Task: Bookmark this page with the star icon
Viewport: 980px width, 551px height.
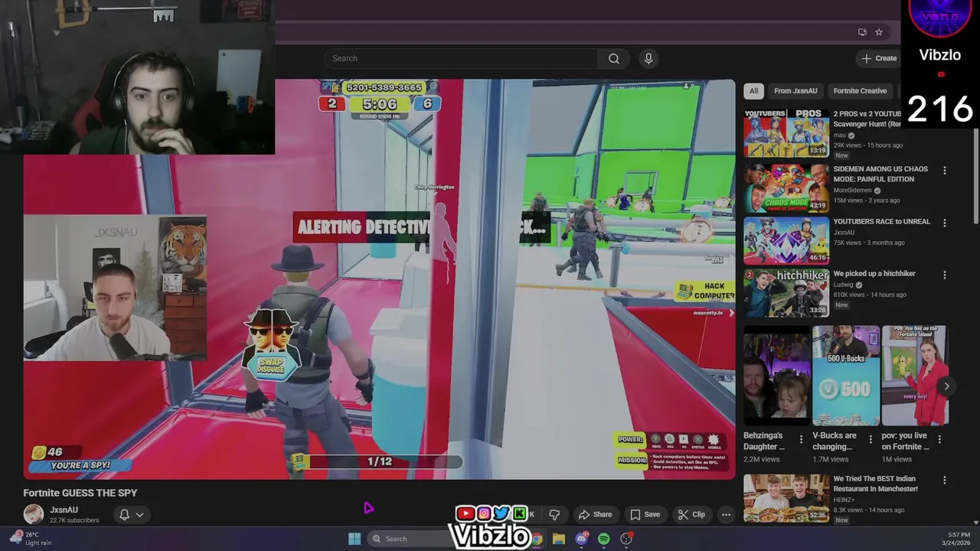Action: [879, 32]
